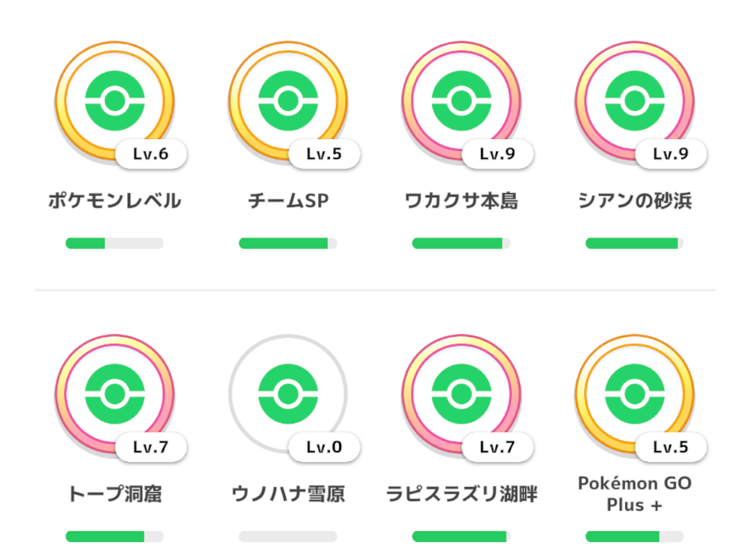
Task: Tap the Pokémon GO Plus + text label
Action: point(635,494)
